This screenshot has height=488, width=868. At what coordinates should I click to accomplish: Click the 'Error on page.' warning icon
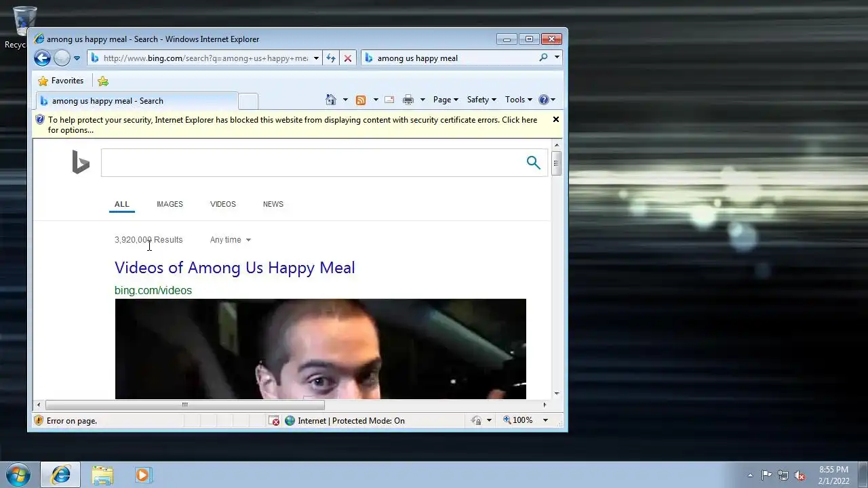point(39,421)
